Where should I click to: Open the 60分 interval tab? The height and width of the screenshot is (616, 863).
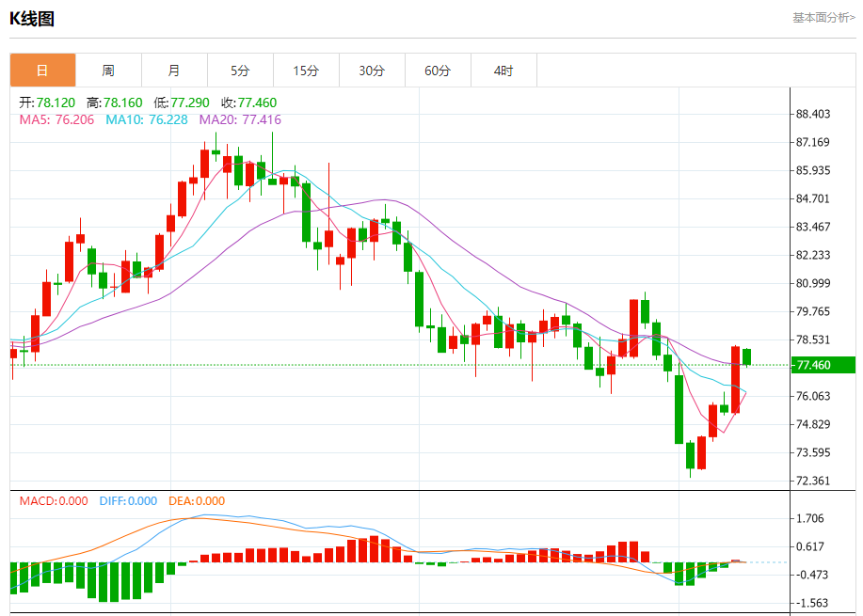[439, 71]
